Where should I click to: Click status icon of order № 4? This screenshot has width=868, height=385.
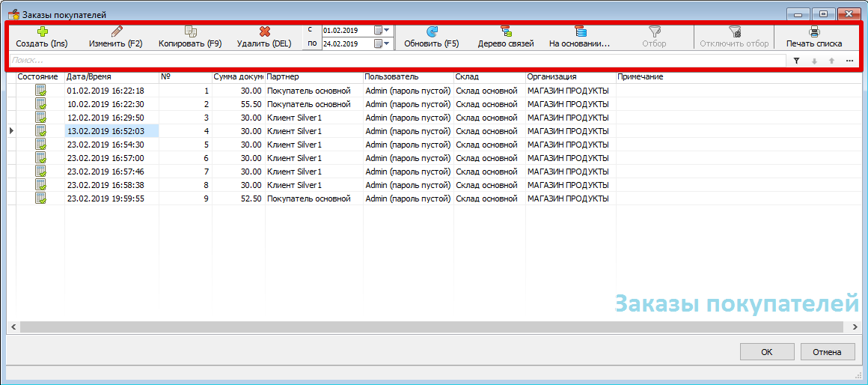click(40, 131)
